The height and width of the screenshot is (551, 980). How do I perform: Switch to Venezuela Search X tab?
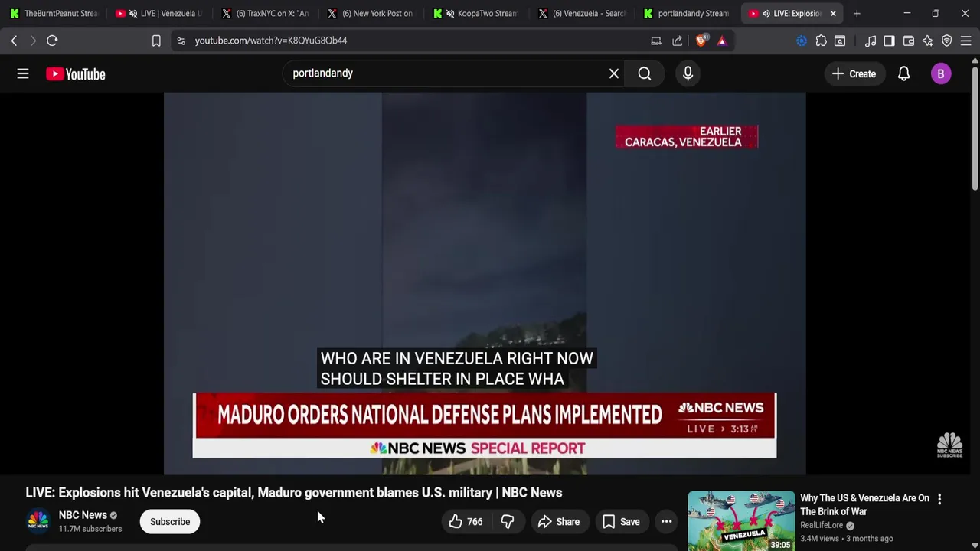(582, 13)
